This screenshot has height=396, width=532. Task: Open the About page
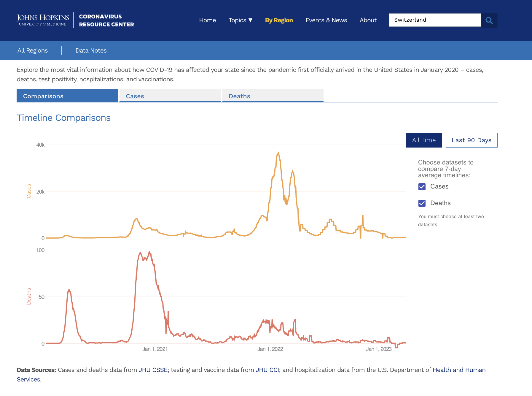[368, 20]
